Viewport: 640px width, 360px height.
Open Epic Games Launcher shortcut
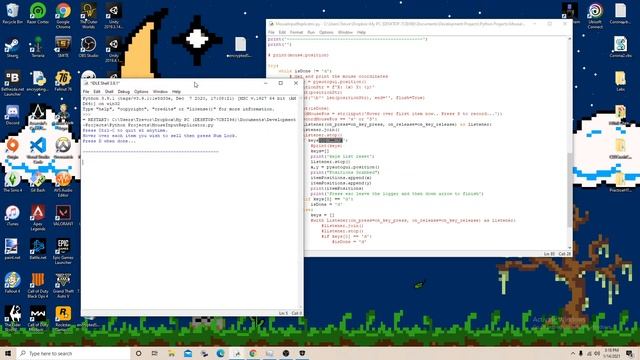[x=63, y=251]
